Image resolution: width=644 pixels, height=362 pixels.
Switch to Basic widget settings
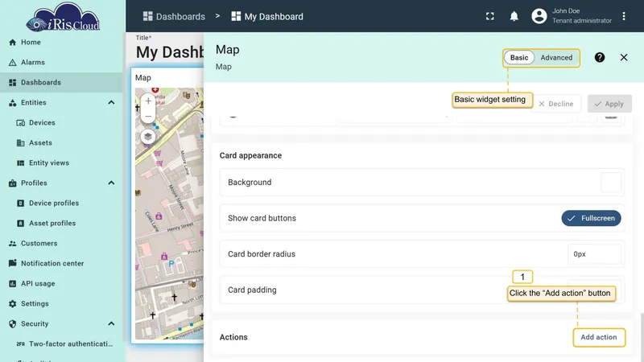tap(519, 57)
